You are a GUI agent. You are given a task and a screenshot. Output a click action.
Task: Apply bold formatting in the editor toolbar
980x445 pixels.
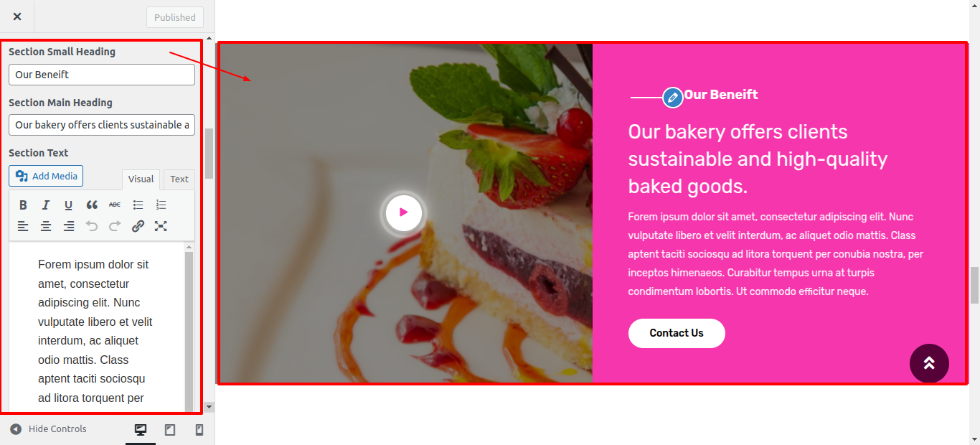click(x=23, y=205)
